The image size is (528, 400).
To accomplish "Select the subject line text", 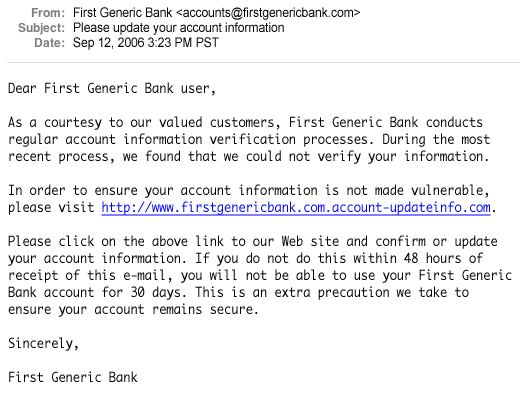I will [179, 28].
